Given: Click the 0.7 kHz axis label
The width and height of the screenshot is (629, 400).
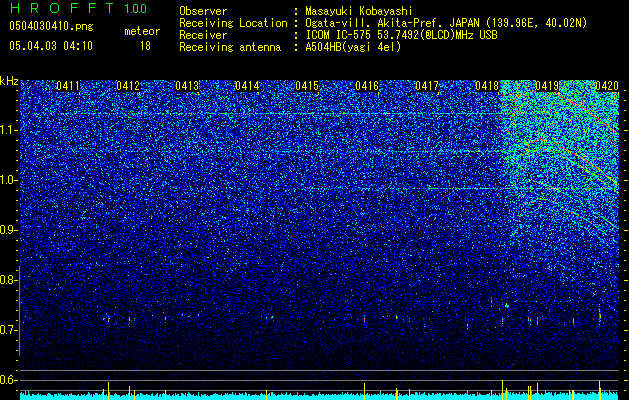Looking at the screenshot, I should click(9, 330).
